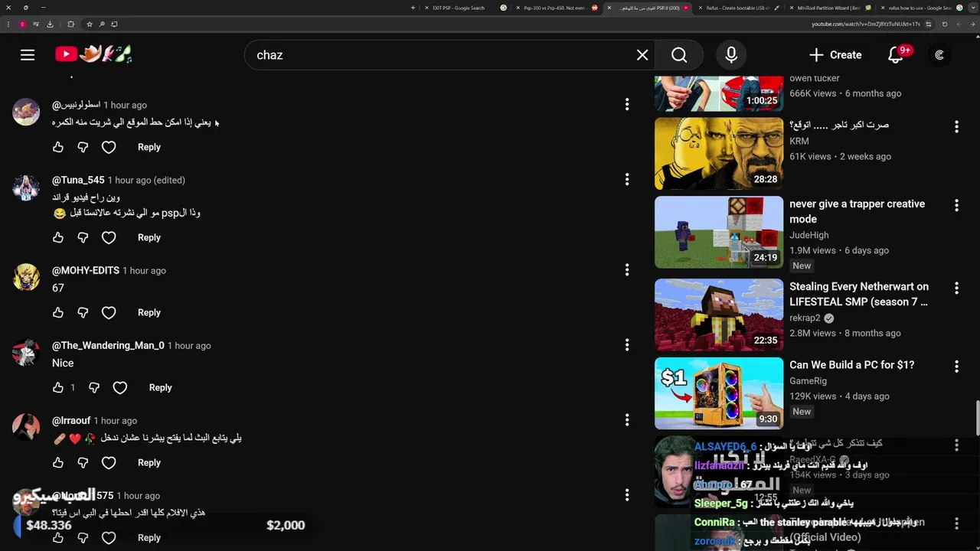Dislike the @Tuna_545 comment
This screenshot has width=980, height=551.
click(83, 237)
